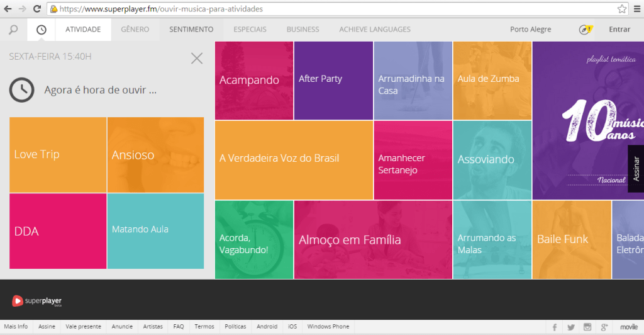Close the 'Agora é hora de ouvir' panel
644x335 pixels.
pos(197,59)
